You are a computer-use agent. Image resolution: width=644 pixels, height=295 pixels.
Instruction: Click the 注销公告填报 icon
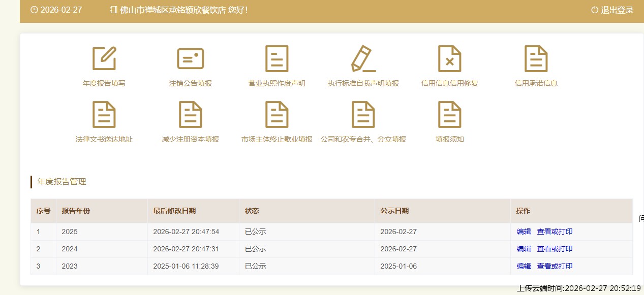click(x=191, y=59)
